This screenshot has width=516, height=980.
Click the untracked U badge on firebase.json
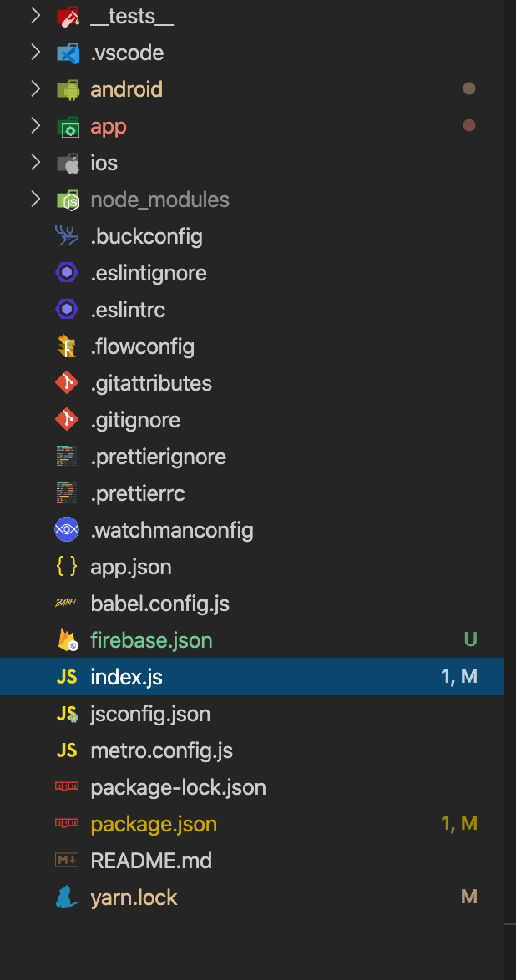(470, 640)
